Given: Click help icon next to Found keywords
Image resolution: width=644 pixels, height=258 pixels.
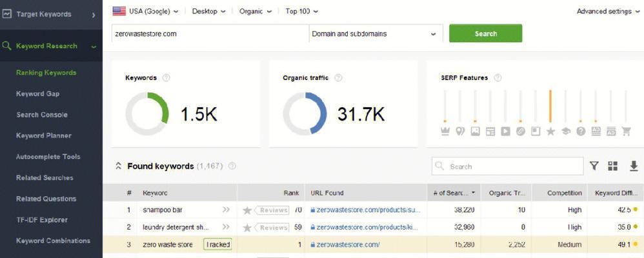Looking at the screenshot, I should [x=232, y=166].
